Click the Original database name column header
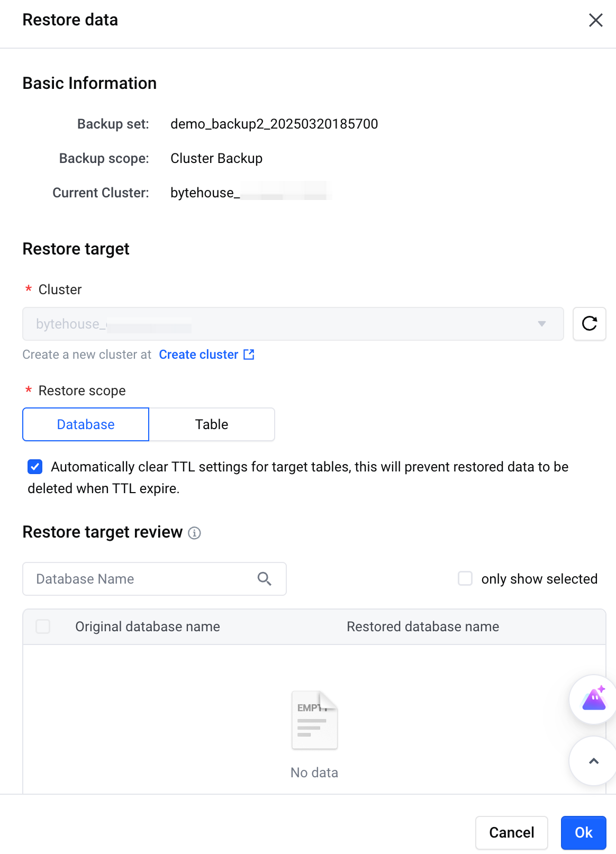 (148, 626)
